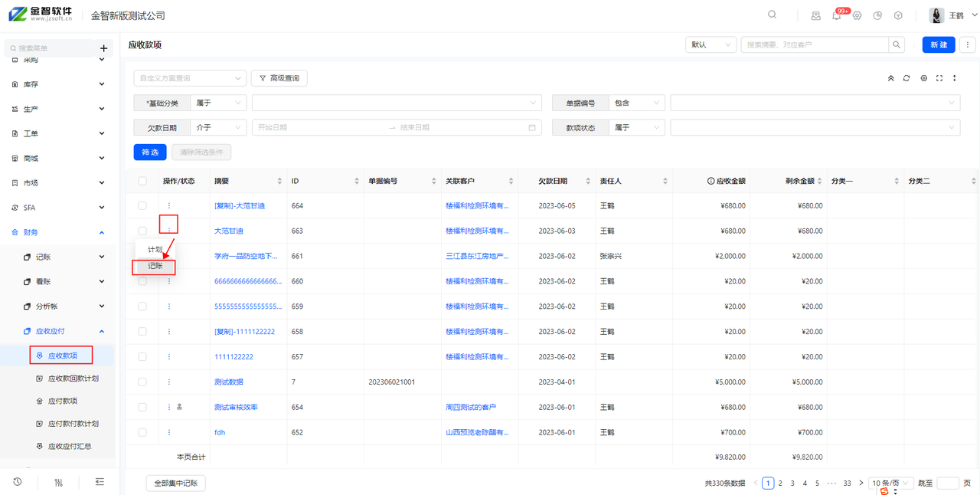Collapse filter panel with double-chevron icon
The width and height of the screenshot is (980, 495).
pos(890,78)
